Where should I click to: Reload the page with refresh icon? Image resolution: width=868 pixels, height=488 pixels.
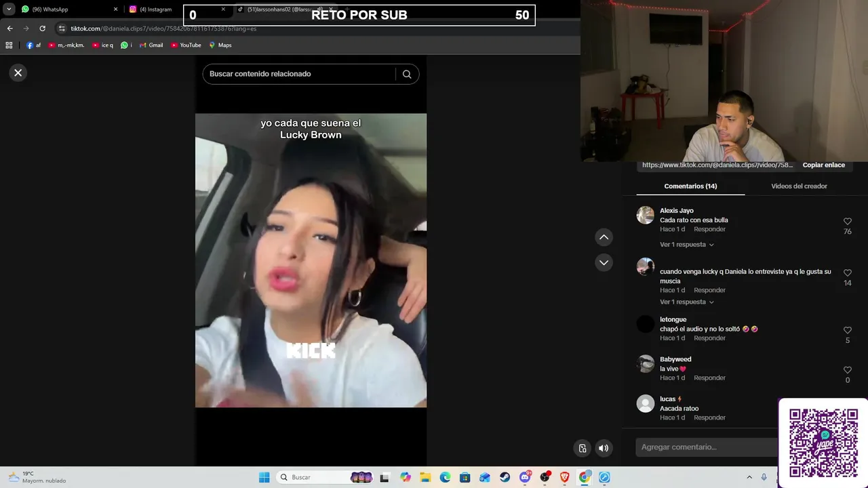(42, 28)
